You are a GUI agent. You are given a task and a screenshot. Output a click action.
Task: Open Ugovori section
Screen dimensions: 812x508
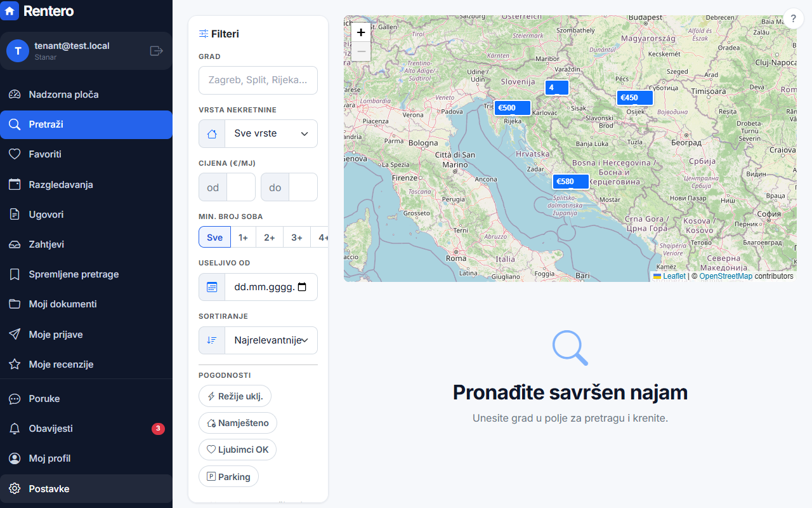[x=86, y=215]
